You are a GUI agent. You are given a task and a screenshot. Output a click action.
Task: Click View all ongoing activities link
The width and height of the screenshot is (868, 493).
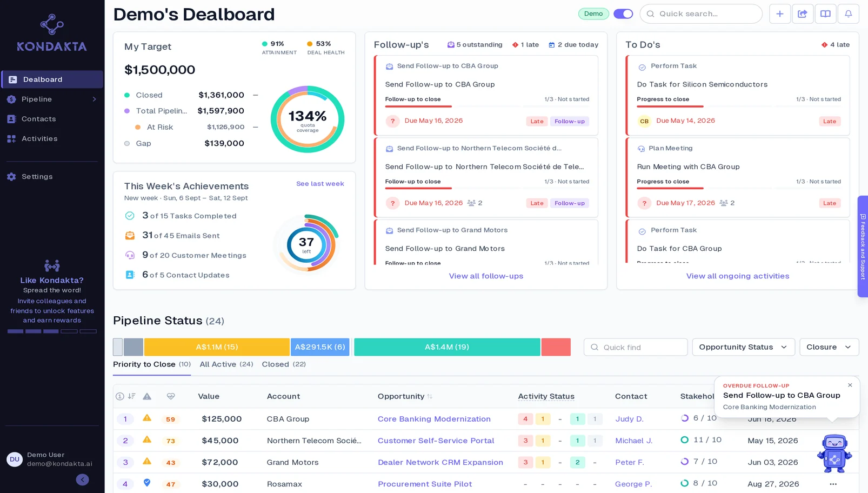(738, 276)
